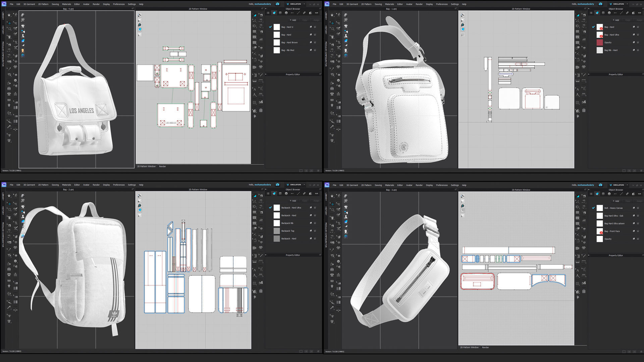Click the Simulate arrow icon in Bag - 4 window
Viewport: 644px width, 362px height.
9,15
